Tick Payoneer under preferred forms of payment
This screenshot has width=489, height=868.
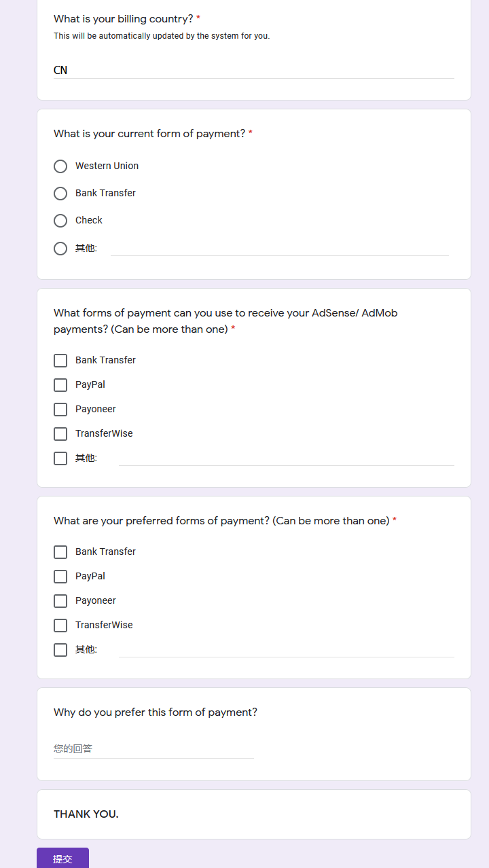click(x=60, y=601)
